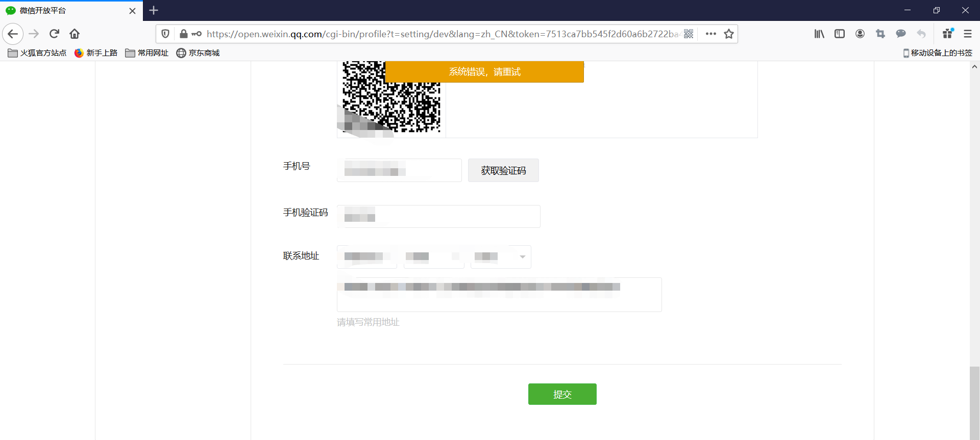Go back to the previous page
This screenshot has width=980, height=440.
[13, 34]
